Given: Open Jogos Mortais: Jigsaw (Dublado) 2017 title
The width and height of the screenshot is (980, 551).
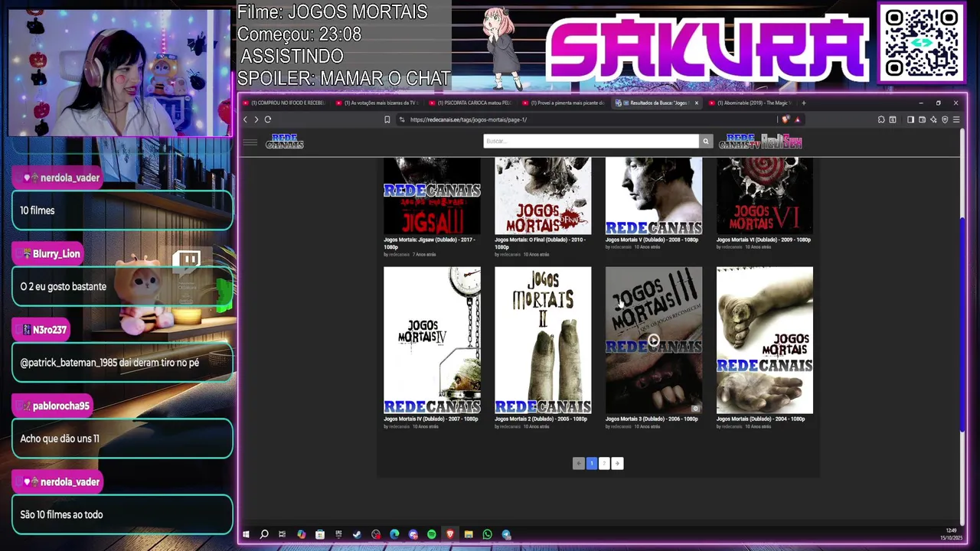Looking at the screenshot, I should 430,243.
